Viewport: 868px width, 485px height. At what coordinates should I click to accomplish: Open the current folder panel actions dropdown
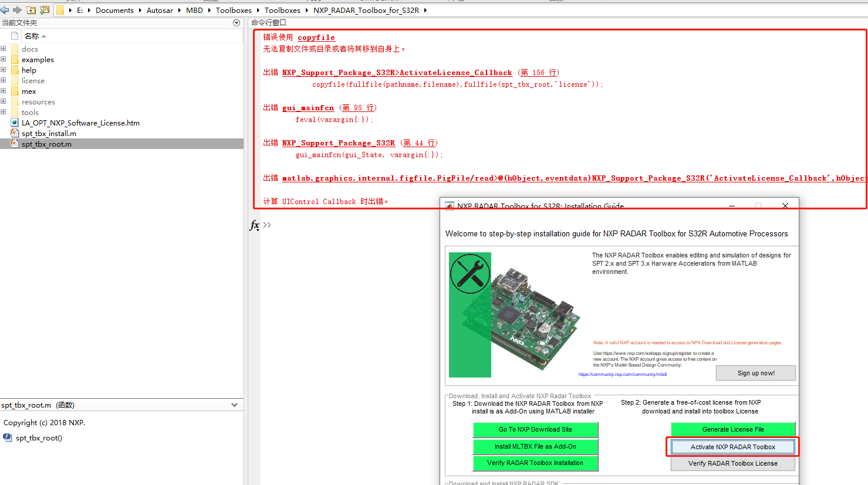[237, 23]
